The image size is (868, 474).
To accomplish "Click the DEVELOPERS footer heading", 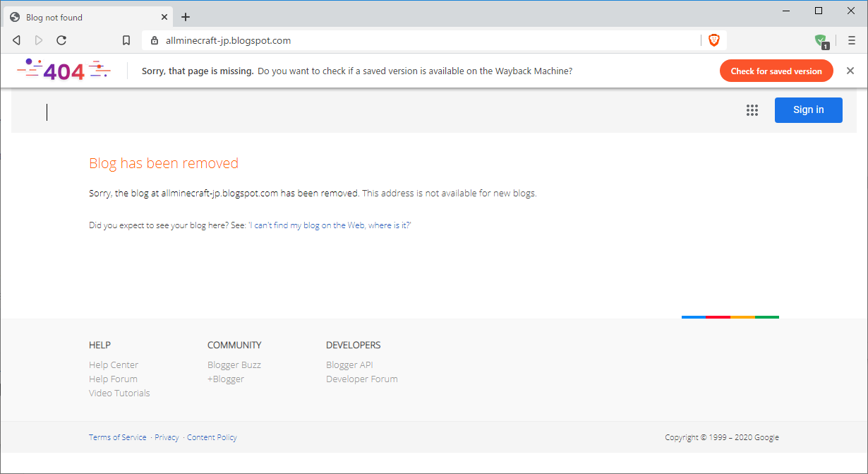I will point(353,345).
